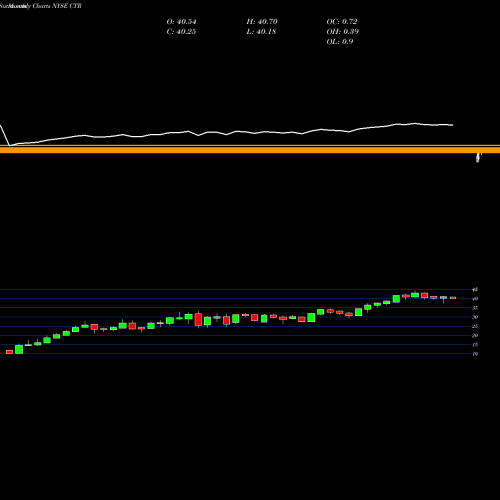Click the 45 price axis label

475,290
